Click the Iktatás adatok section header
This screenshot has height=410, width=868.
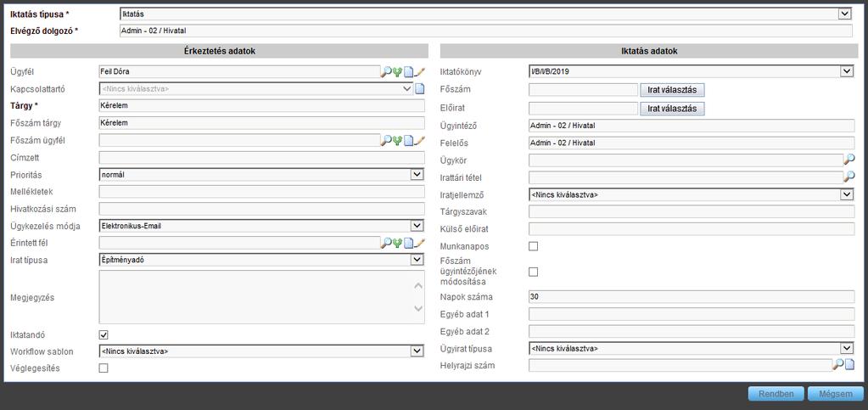(x=649, y=51)
